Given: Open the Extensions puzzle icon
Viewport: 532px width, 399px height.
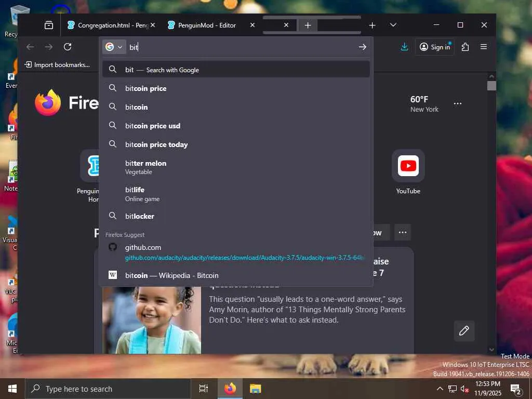Looking at the screenshot, I should point(465,47).
